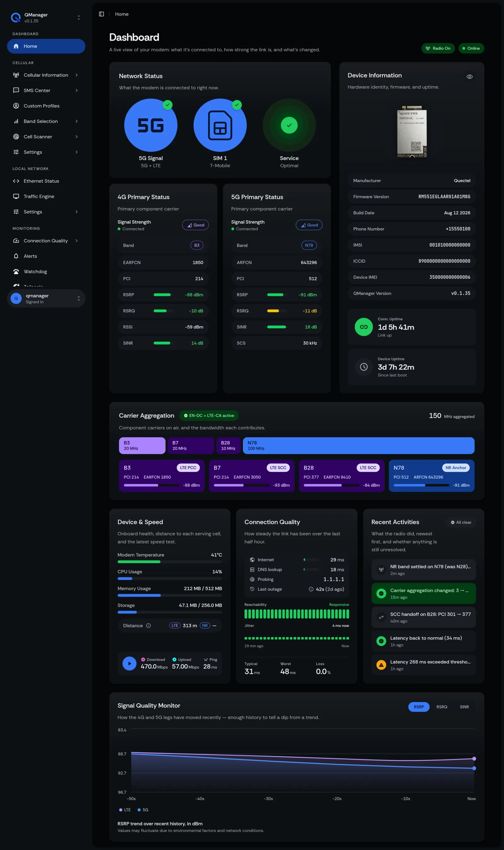
Task: Click the Conn. Uptime link icon
Action: [364, 327]
